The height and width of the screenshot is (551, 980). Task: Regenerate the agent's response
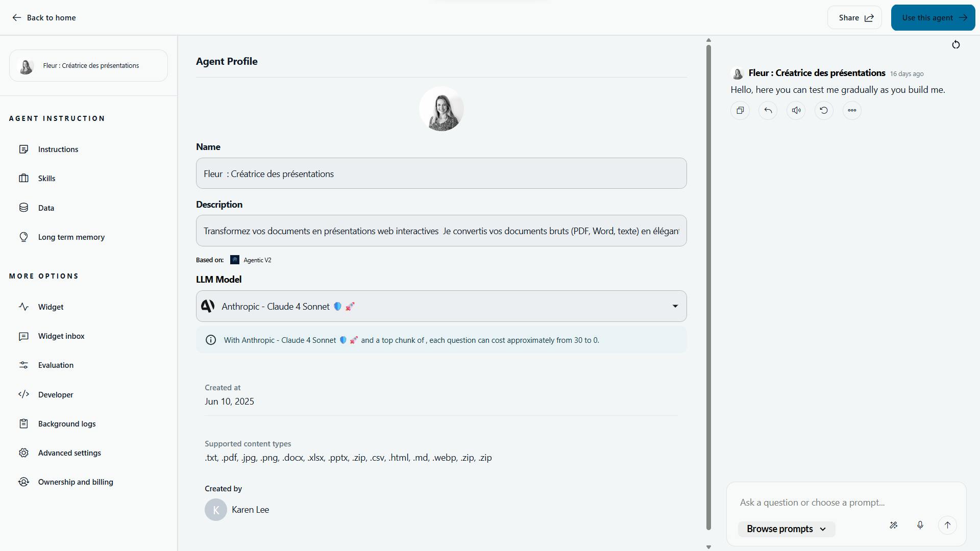(823, 110)
